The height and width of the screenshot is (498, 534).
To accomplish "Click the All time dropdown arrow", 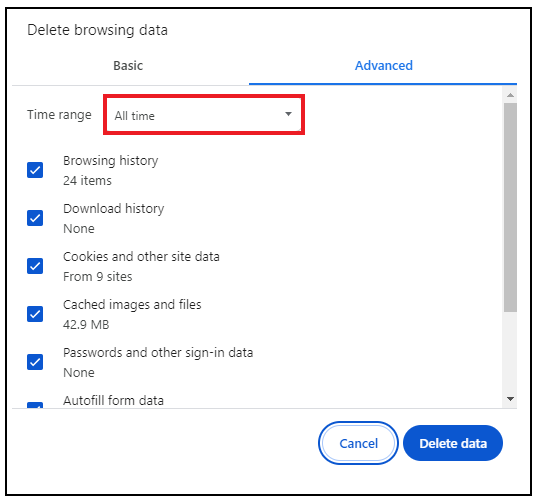I will (288, 114).
